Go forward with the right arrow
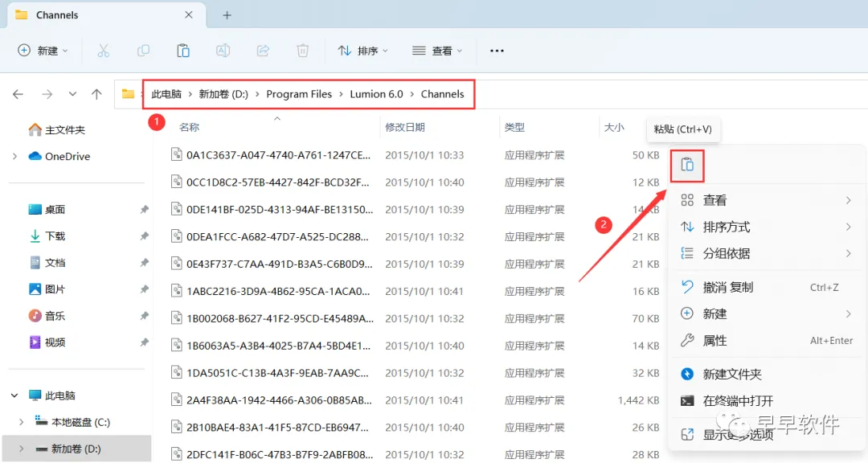Image resolution: width=868 pixels, height=463 pixels. point(47,94)
